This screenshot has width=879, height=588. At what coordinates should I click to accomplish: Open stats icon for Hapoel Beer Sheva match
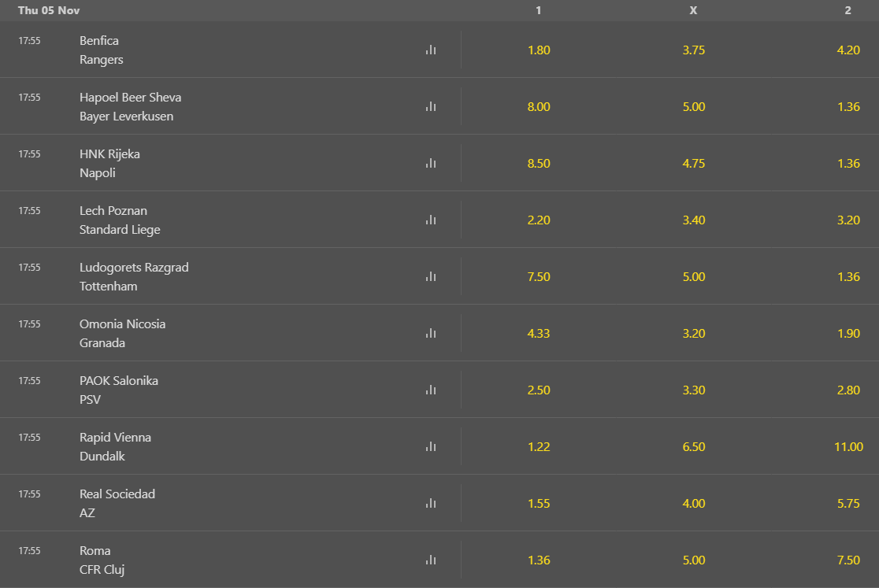(x=431, y=106)
